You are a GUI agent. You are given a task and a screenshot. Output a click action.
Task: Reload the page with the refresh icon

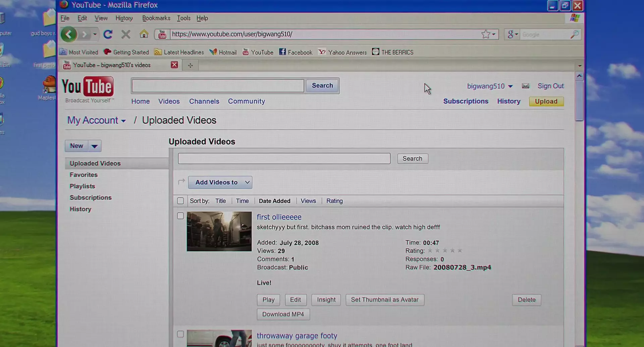(108, 34)
